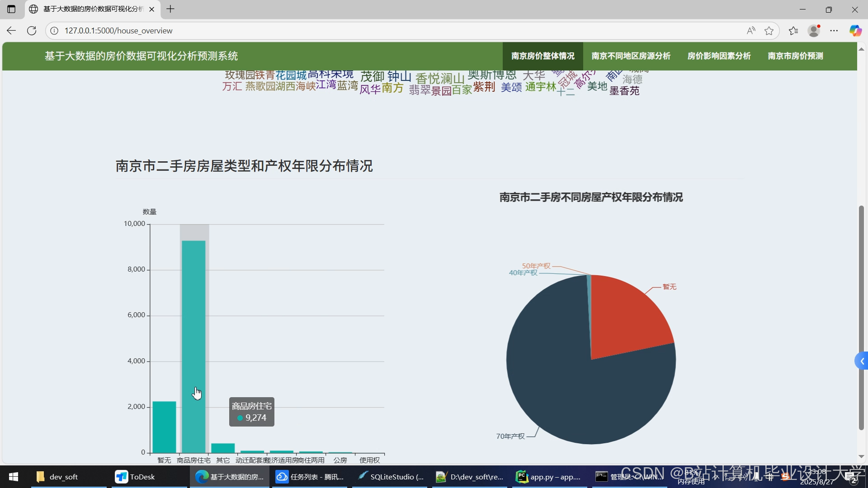Viewport: 868px width, 488px height.
Task: Add page to favorites star icon
Action: 769,31
